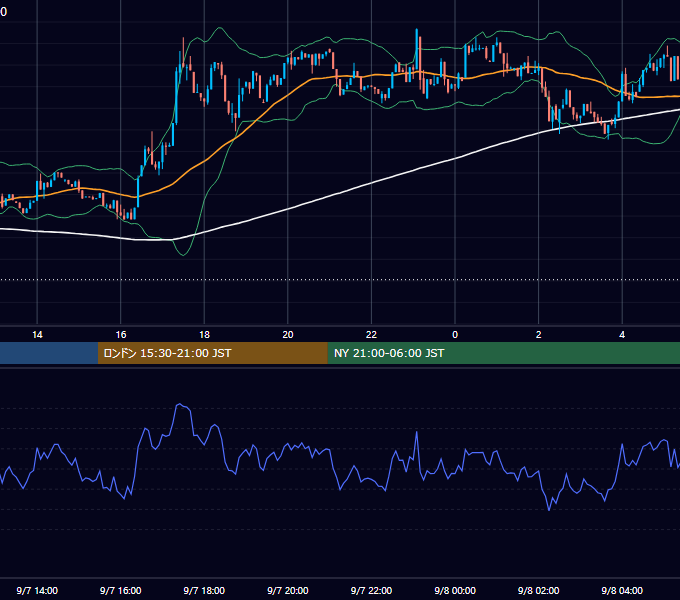Image resolution: width=680 pixels, height=600 pixels.
Task: Click the 9/7 22:00 date label
Action: (371, 590)
